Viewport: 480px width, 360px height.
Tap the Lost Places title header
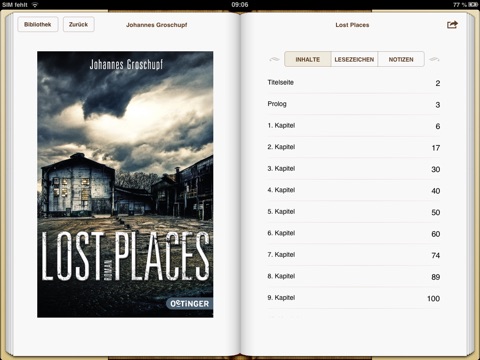click(x=352, y=25)
